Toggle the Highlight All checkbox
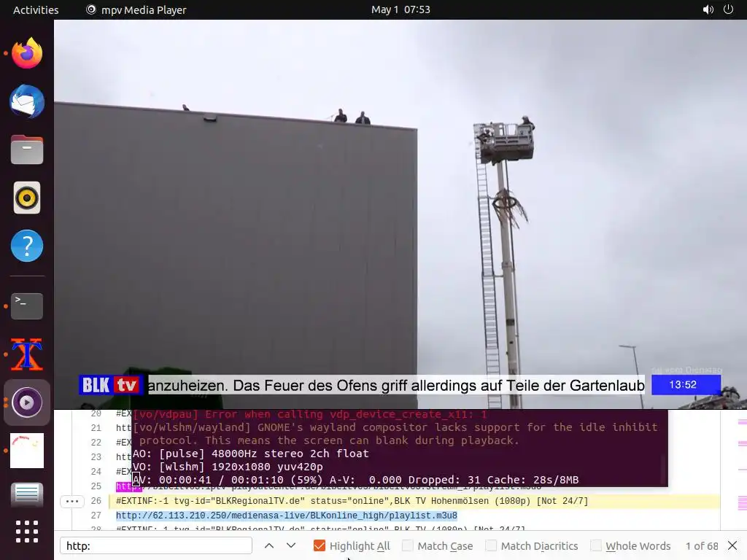The height and width of the screenshot is (560, 747). (320, 545)
